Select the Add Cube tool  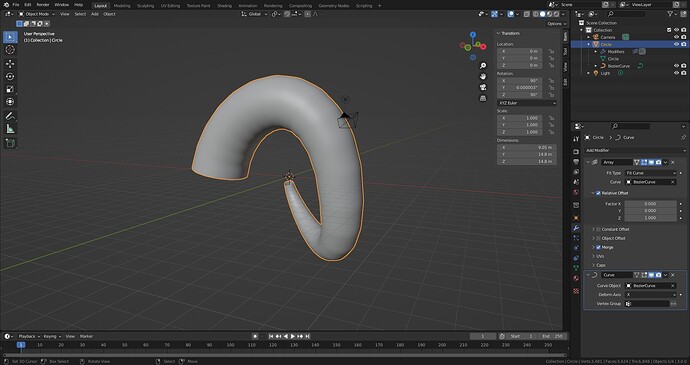click(x=10, y=143)
